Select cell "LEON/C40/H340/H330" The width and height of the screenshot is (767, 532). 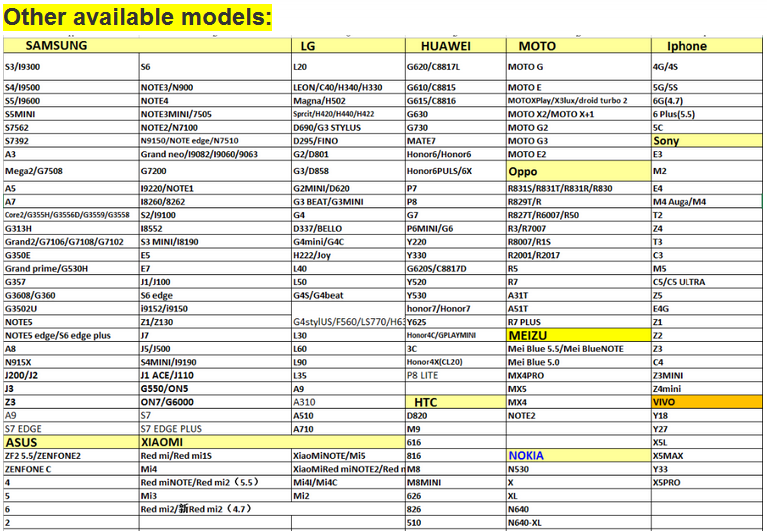pyautogui.click(x=348, y=88)
